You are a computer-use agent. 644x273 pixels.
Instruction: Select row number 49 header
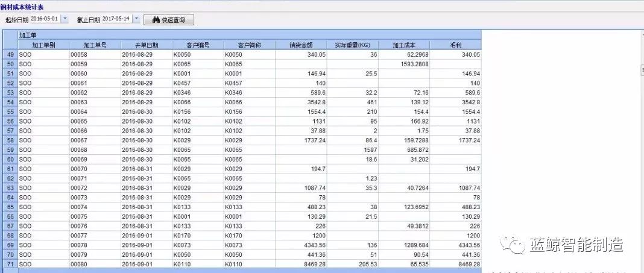(x=10, y=54)
